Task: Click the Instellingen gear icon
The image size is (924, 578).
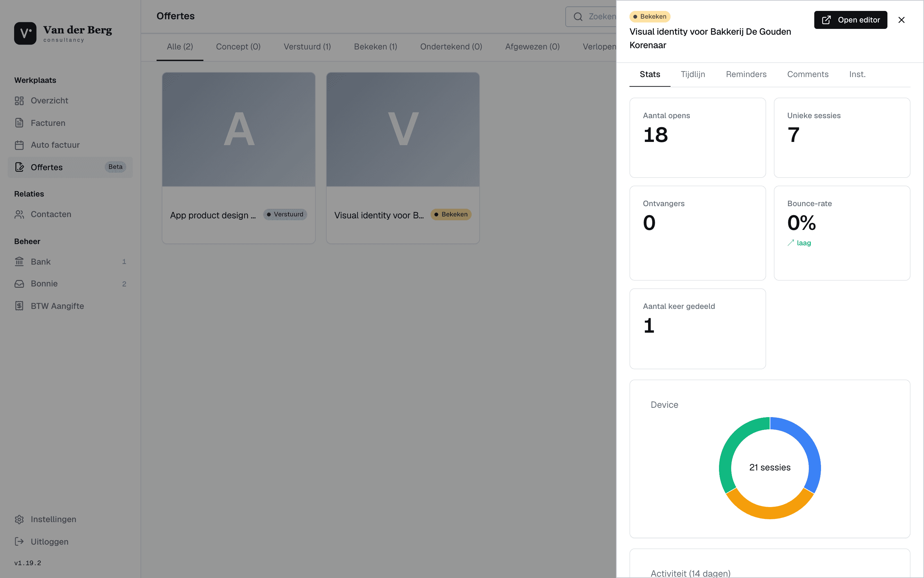Action: point(19,519)
